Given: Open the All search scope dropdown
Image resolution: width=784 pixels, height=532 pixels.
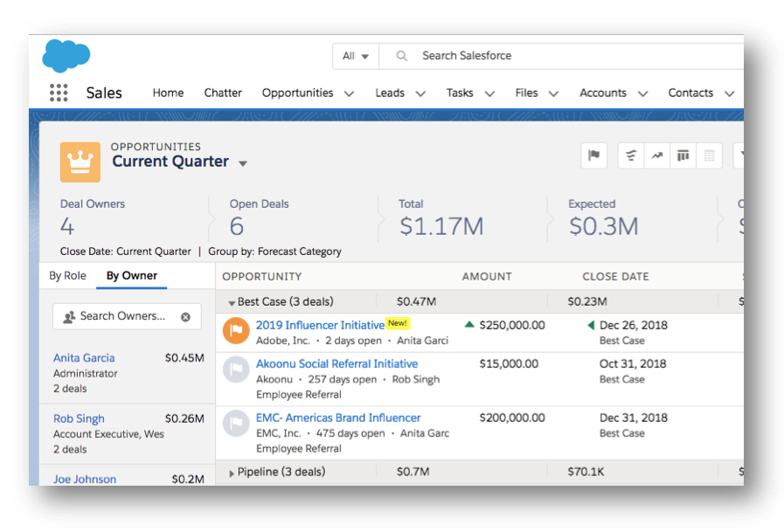Looking at the screenshot, I should click(356, 56).
